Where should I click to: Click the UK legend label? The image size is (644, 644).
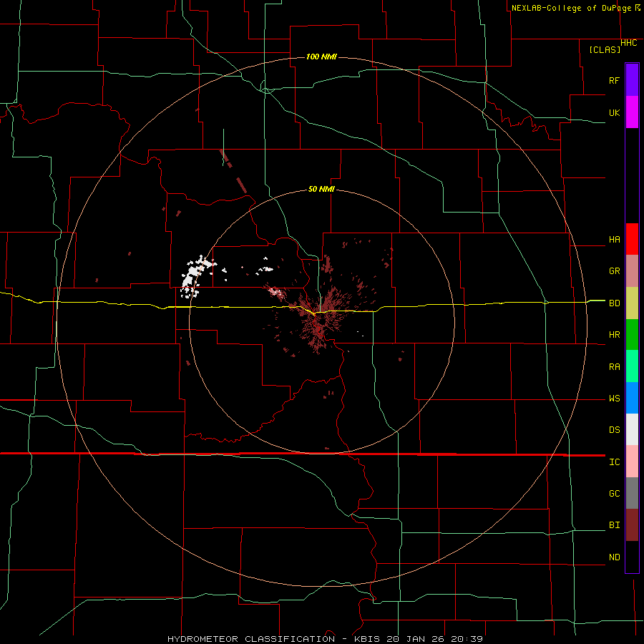click(x=614, y=112)
